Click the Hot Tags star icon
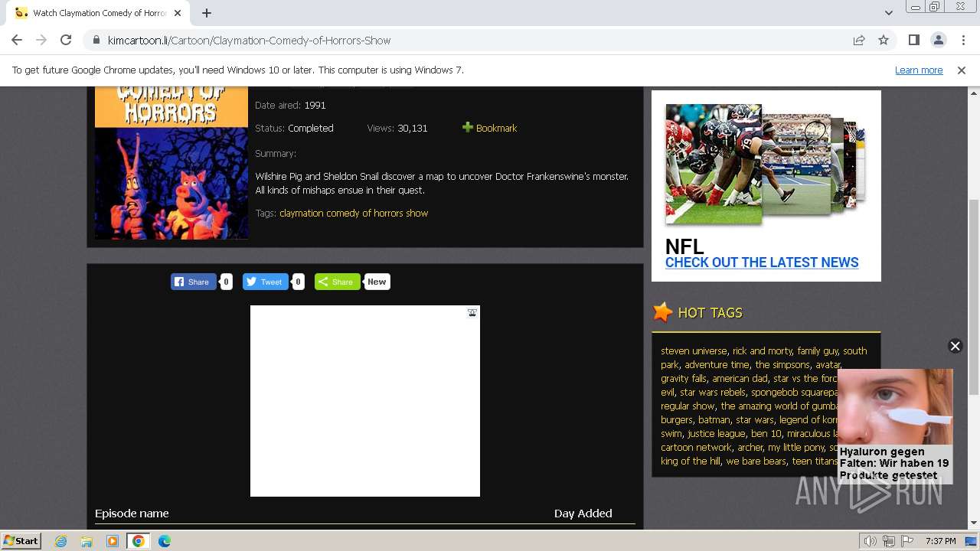The height and width of the screenshot is (551, 980). [x=662, y=312]
